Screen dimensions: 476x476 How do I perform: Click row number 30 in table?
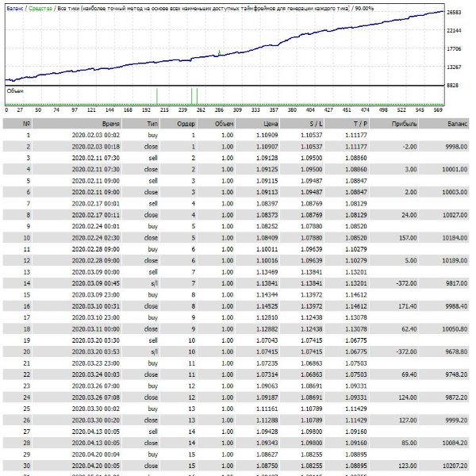tap(27, 466)
